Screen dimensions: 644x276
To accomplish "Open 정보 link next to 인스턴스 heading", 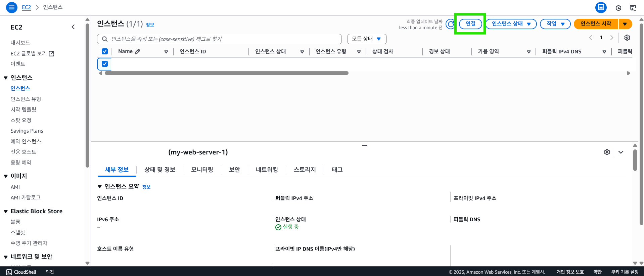I will click(x=150, y=25).
